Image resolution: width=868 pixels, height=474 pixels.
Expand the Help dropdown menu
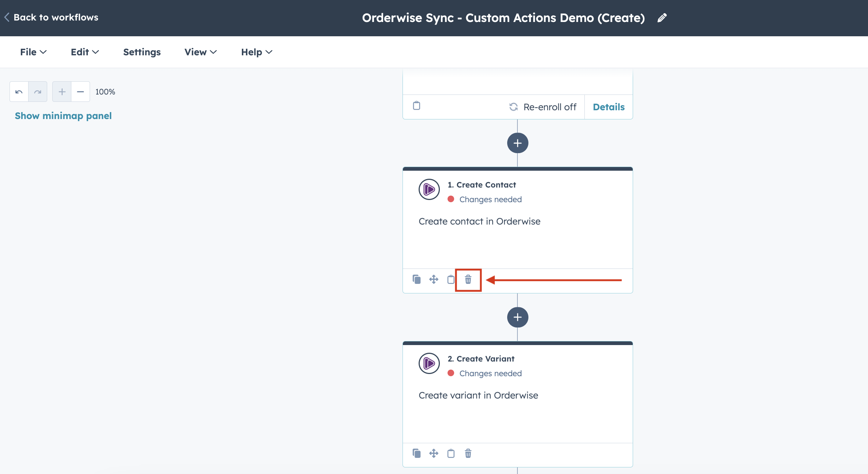[257, 52]
